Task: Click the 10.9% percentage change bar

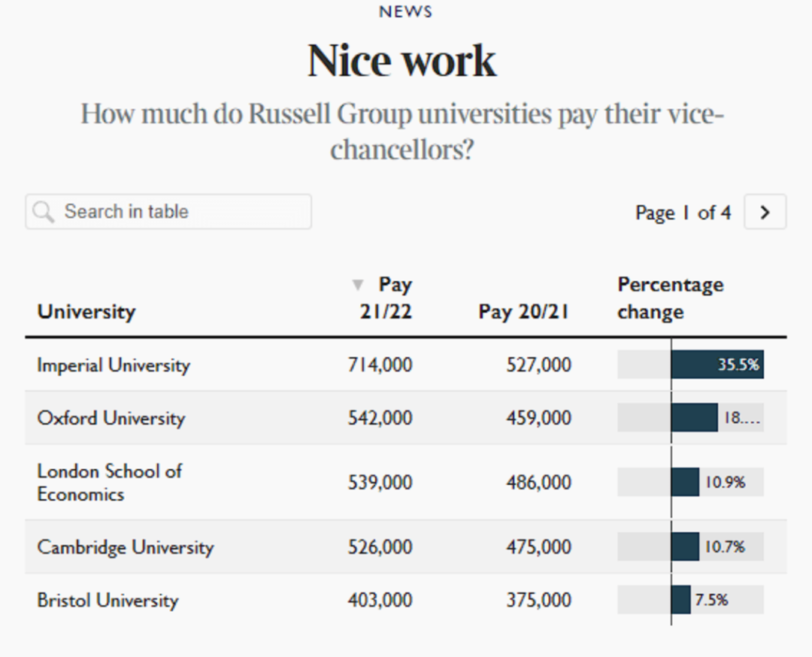Action: tap(685, 482)
